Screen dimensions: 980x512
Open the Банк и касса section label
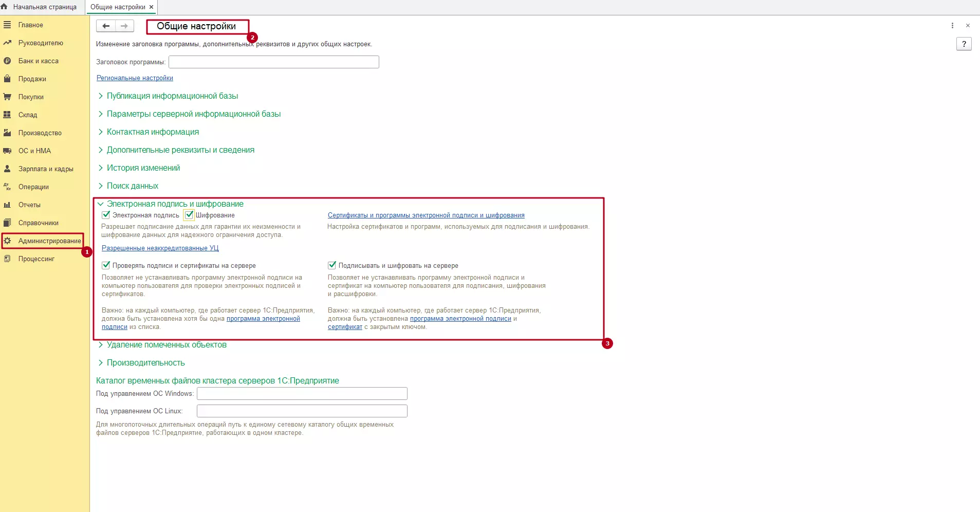[x=39, y=61]
